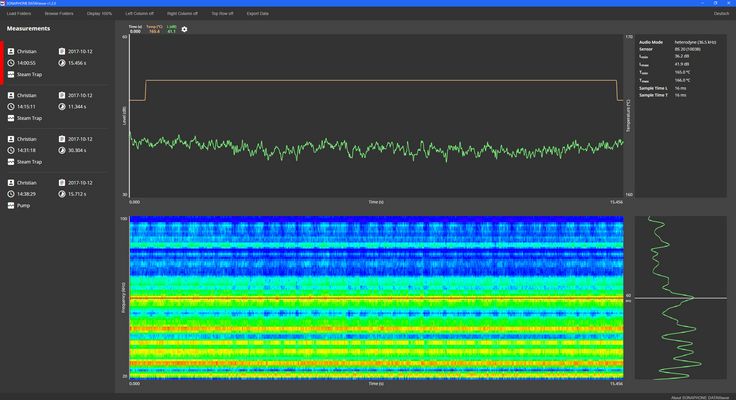The width and height of the screenshot is (736, 400).
Task: Click clock icon next to 14:15:11
Action: (x=11, y=106)
